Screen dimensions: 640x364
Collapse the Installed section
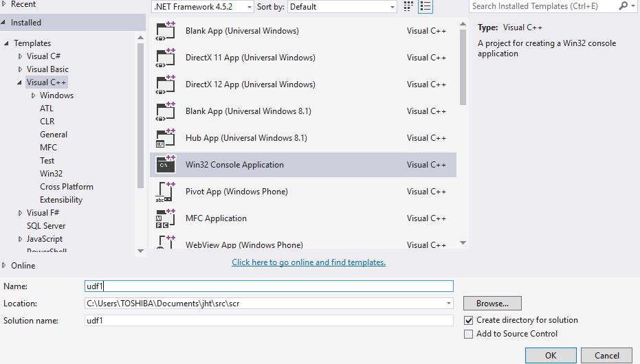tap(3, 23)
